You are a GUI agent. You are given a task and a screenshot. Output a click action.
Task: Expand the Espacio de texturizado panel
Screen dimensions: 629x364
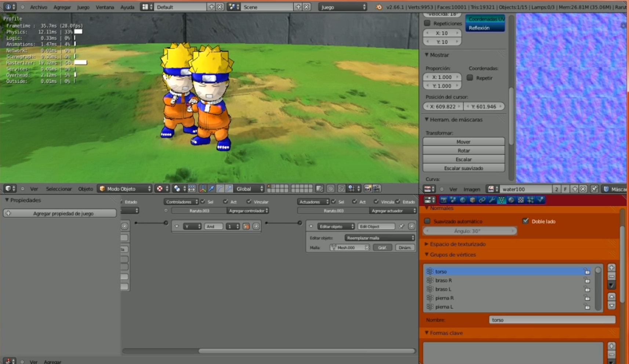(x=457, y=244)
